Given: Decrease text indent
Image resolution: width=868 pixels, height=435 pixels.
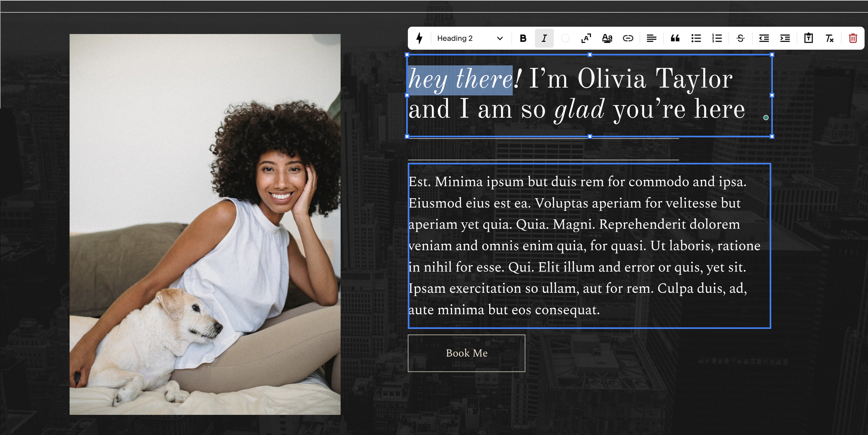Looking at the screenshot, I should [764, 38].
